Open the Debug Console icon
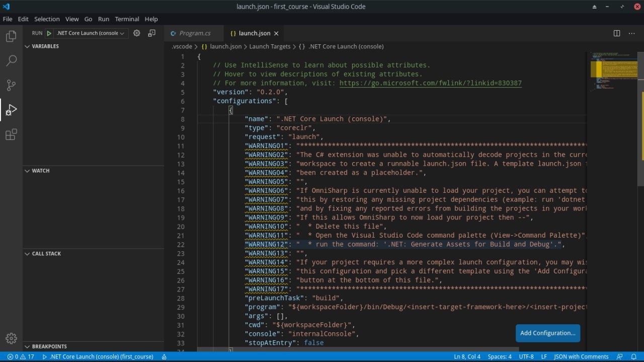Viewport: 644px width, 362px height. pyautogui.click(x=151, y=33)
